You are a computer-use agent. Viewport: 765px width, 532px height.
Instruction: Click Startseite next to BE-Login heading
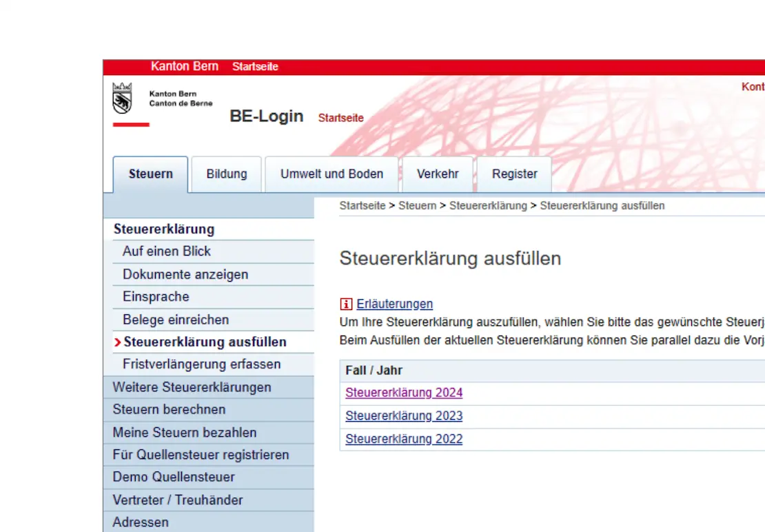pyautogui.click(x=340, y=118)
